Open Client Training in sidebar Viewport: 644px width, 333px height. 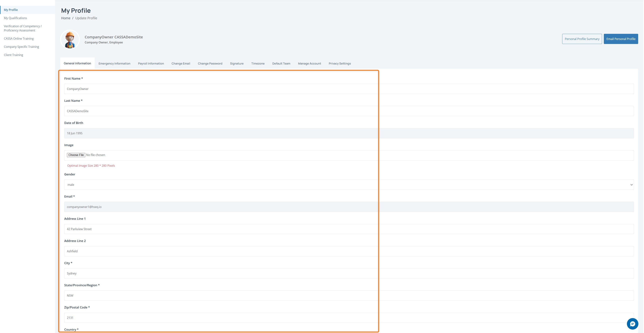click(x=13, y=55)
